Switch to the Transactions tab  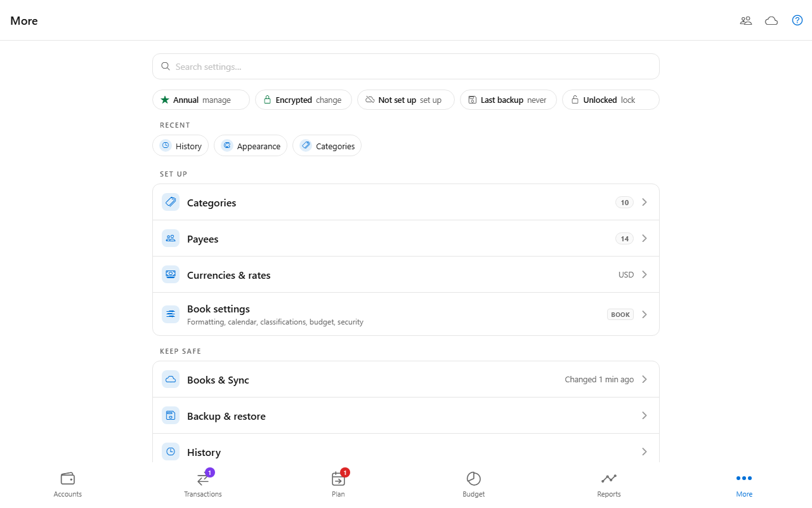(203, 485)
